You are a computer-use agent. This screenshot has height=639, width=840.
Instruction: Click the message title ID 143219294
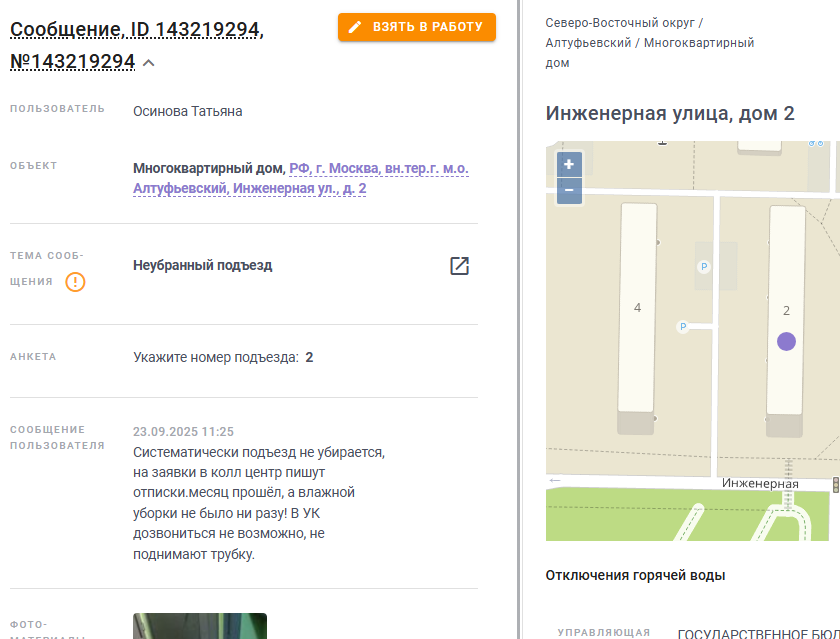click(x=137, y=45)
